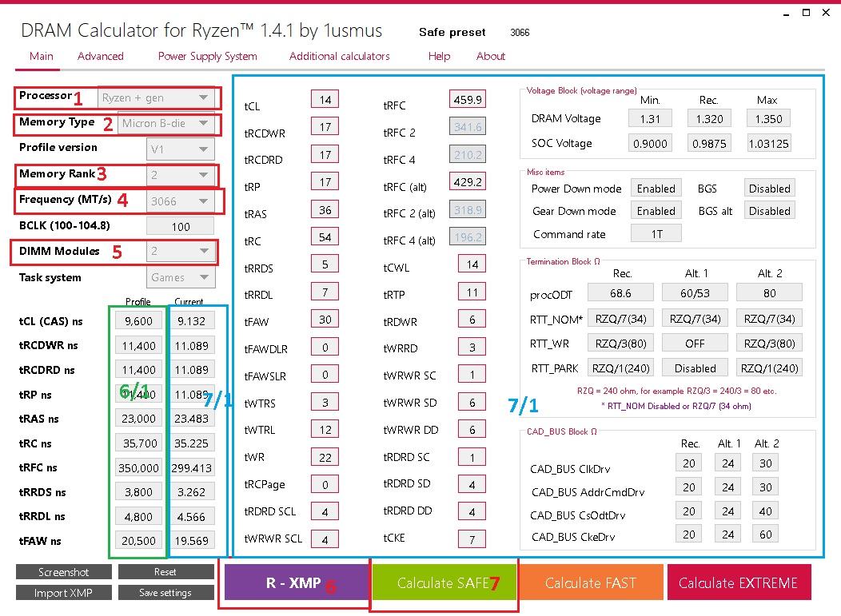Open the About tab
Viewport: 841px width, 616px height.
491,56
